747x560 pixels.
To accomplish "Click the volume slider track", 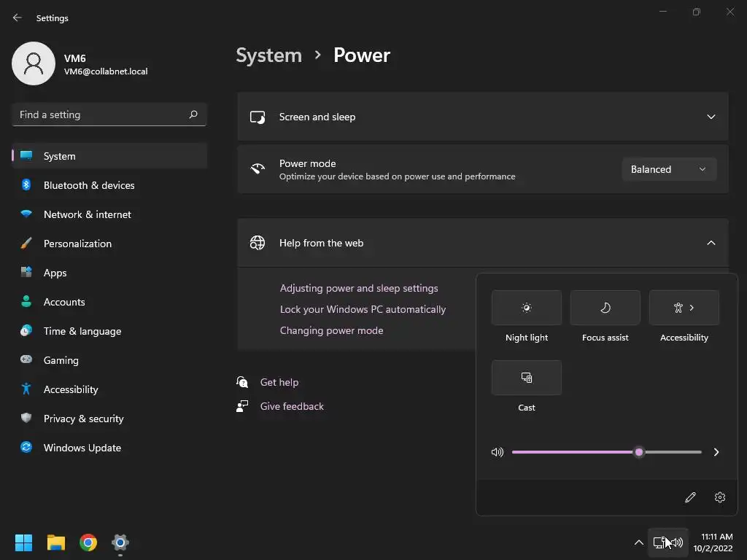I will pos(606,452).
